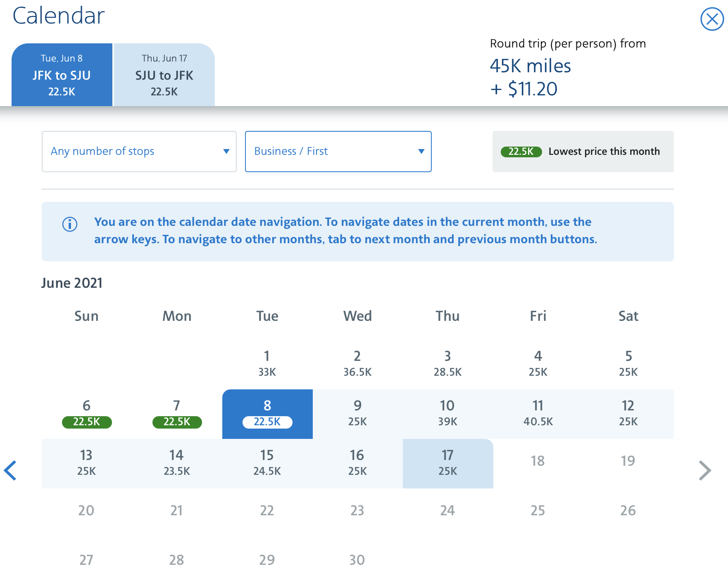Click the dropdown arrow on stops filter
Viewport: 728px width, 583px height.
pos(226,152)
